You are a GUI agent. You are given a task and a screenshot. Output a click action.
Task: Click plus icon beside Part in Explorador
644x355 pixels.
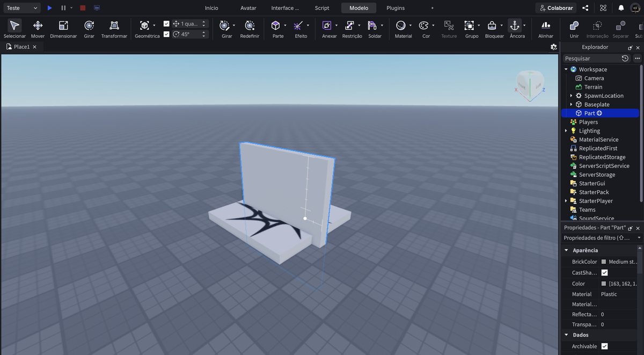[599, 113]
